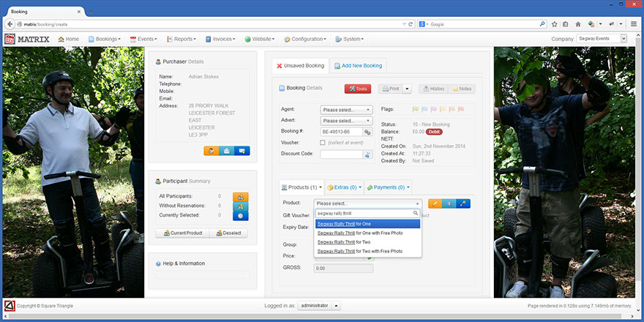Click the Current Product button
Image resolution: width=644 pixels, height=322 pixels.
click(x=183, y=233)
